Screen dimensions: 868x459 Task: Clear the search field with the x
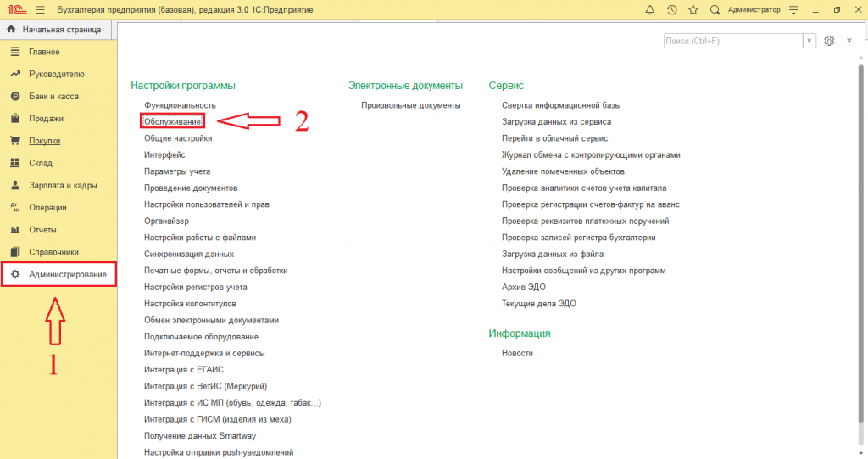(x=810, y=41)
